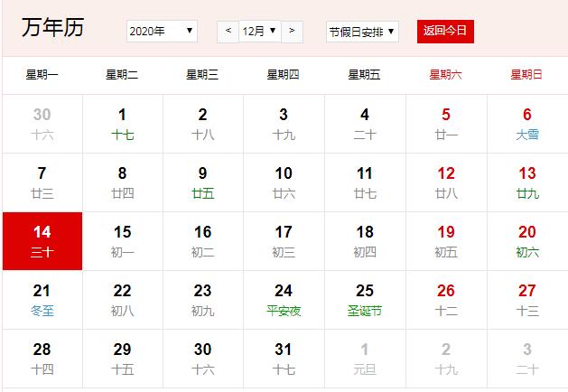Viewport: 568px width, 392px height.
Task: Click the 星期三 column header
Action: point(202,75)
